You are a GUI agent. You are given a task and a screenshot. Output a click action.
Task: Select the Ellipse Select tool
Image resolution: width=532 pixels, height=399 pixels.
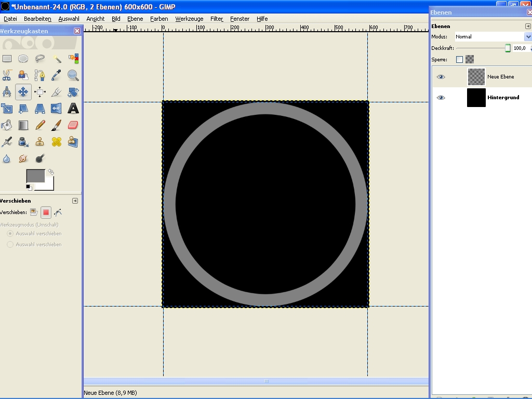click(x=23, y=59)
